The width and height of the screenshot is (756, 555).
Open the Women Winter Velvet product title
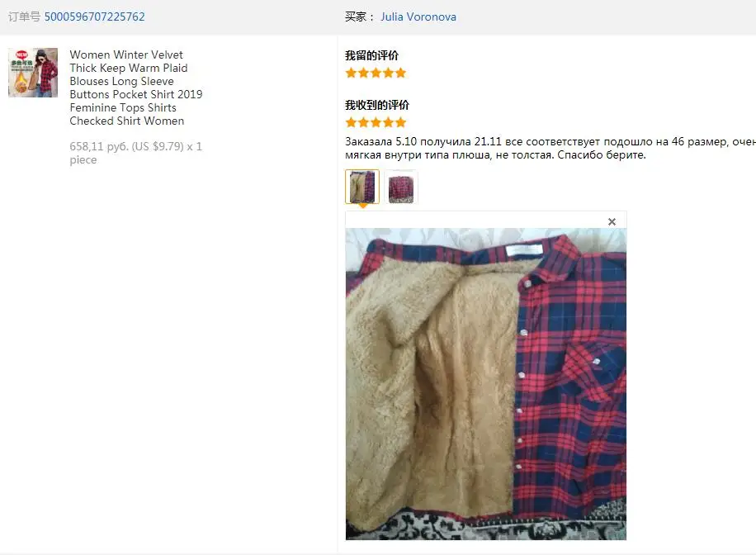tap(135, 88)
